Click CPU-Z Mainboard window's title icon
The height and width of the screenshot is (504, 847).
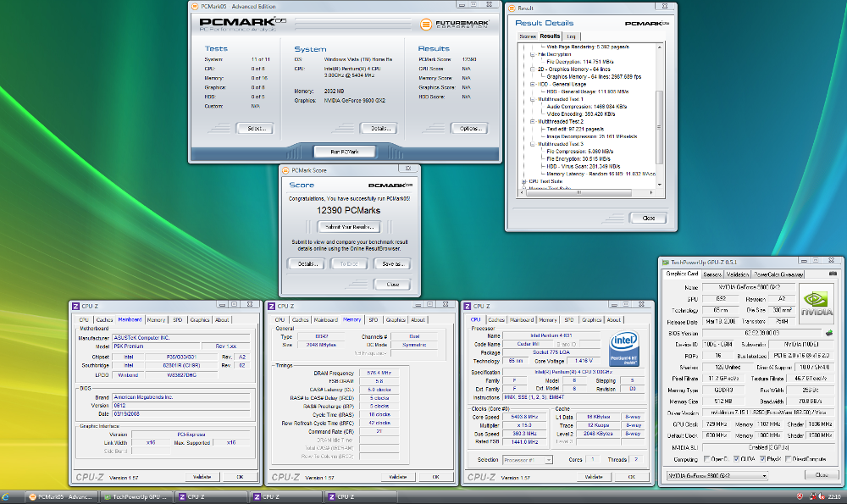pos(75,306)
